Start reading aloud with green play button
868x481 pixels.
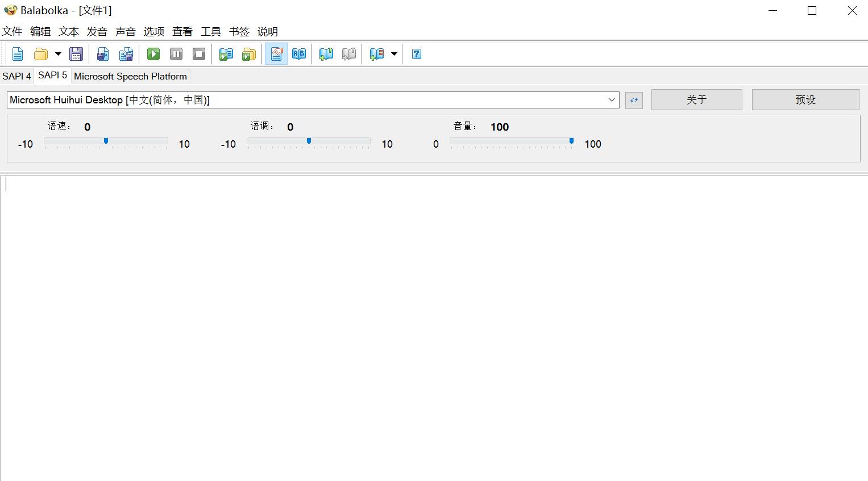point(153,54)
